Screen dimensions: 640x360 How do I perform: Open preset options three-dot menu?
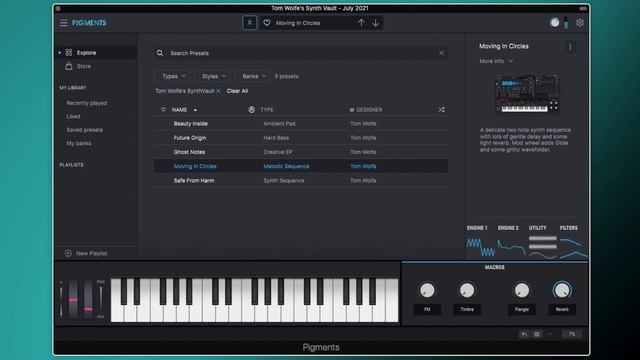tap(570, 47)
